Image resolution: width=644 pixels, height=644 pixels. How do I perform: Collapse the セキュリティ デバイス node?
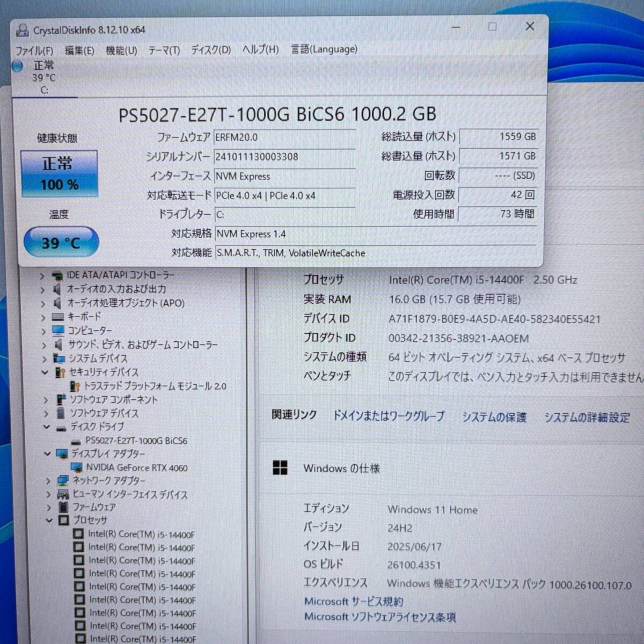(45, 372)
